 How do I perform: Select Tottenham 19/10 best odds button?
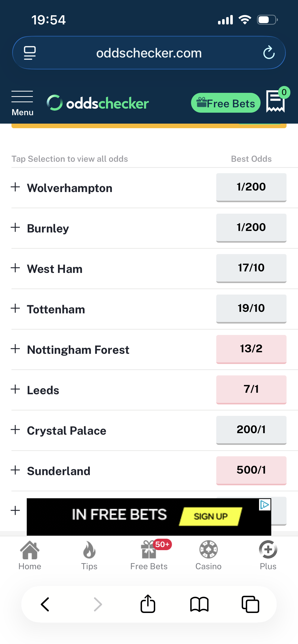pos(251,308)
